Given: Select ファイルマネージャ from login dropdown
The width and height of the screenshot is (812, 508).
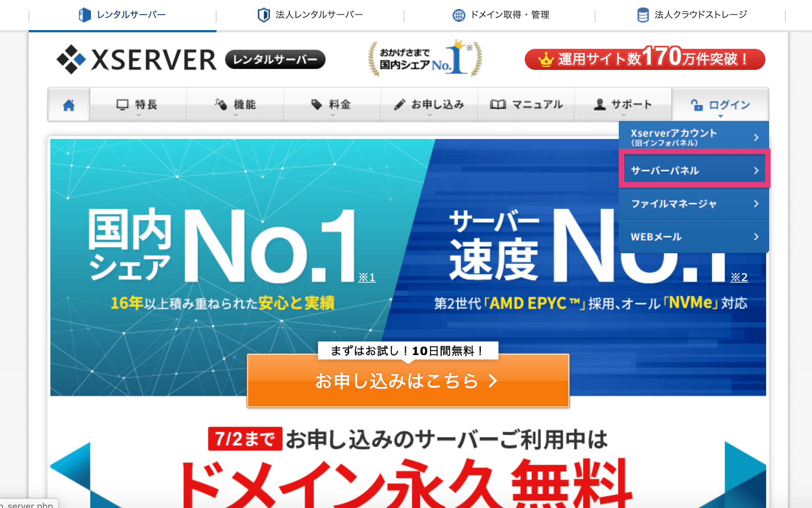Looking at the screenshot, I should [x=694, y=204].
